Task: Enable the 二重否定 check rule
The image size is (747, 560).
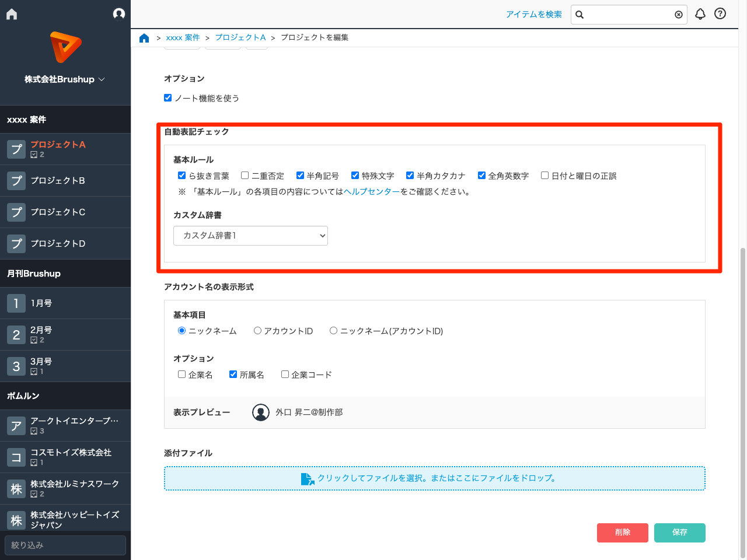Action: [245, 175]
